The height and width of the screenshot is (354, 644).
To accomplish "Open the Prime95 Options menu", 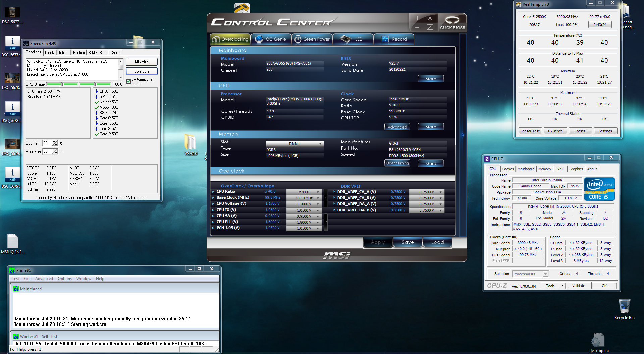I will (x=64, y=279).
